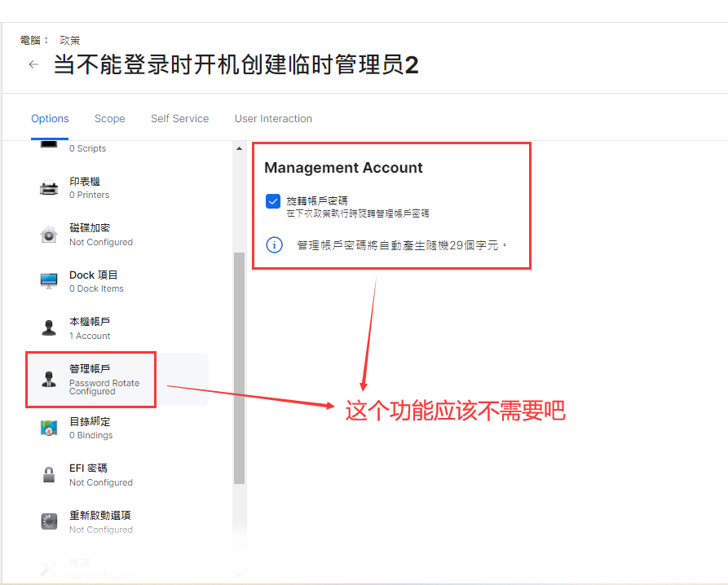The height and width of the screenshot is (585, 728).
Task: Switch to the Scope tab
Action: (109, 118)
